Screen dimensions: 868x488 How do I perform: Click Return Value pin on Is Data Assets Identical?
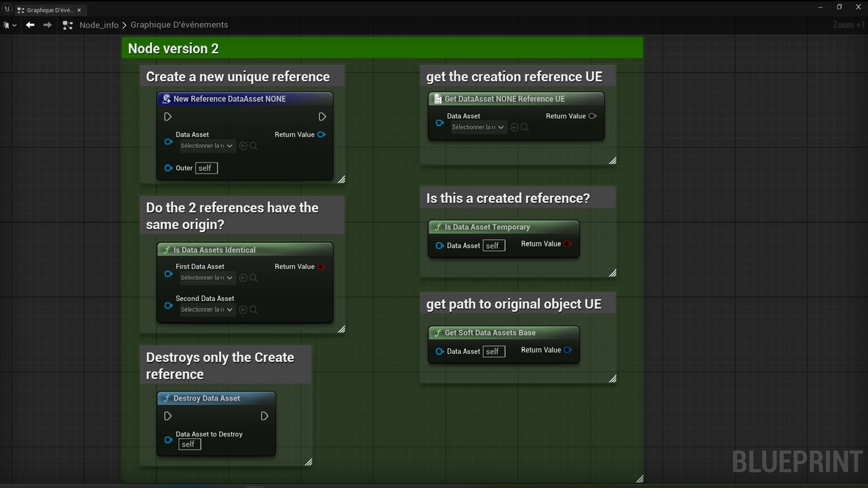click(x=321, y=266)
